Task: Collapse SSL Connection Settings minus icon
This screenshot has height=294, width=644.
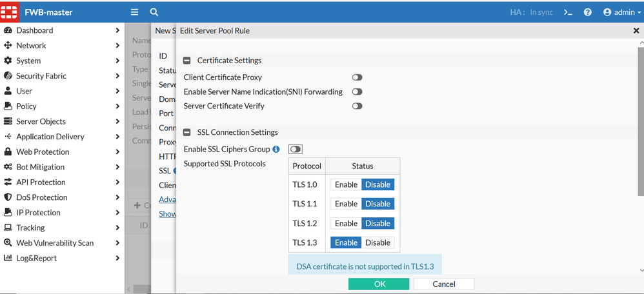Action: [x=187, y=132]
